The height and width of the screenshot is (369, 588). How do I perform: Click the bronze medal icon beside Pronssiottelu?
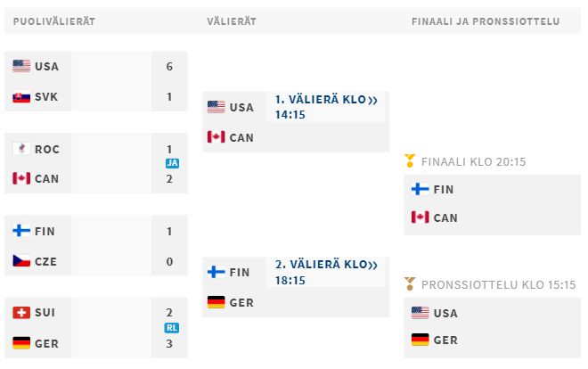coord(410,283)
